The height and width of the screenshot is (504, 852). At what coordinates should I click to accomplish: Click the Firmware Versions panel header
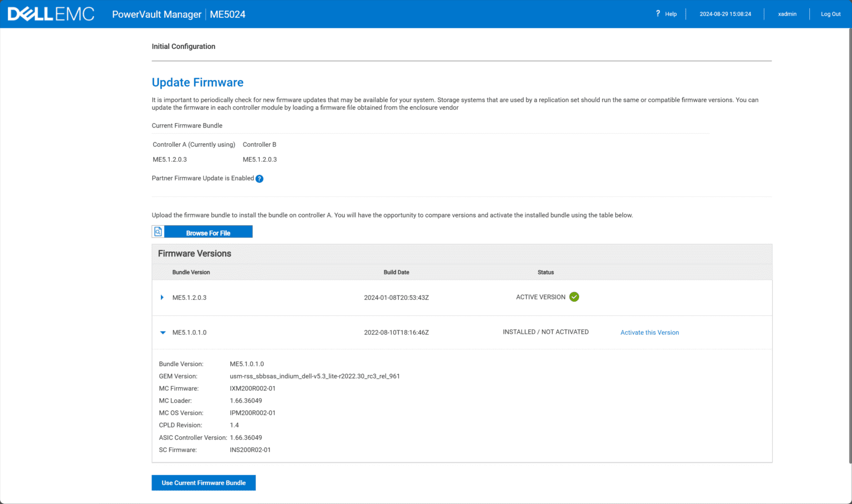click(x=194, y=253)
